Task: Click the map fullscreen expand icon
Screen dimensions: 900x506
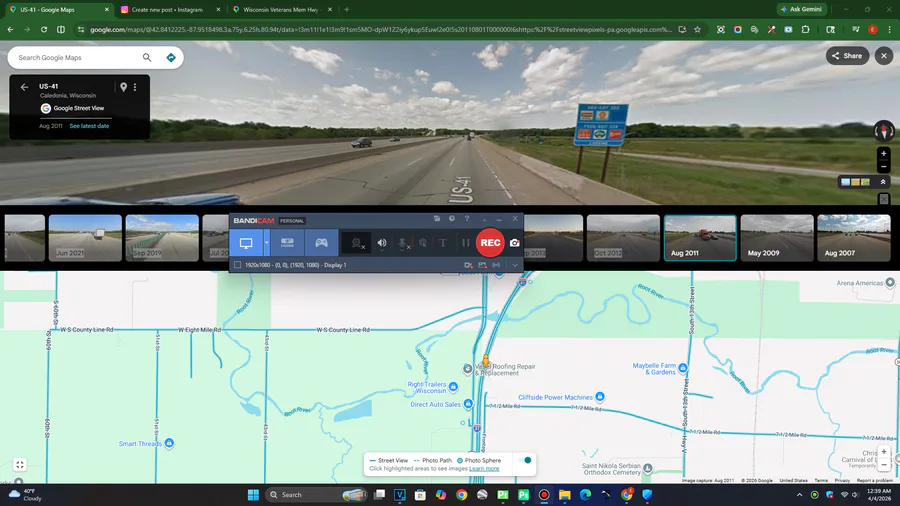Action: click(20, 465)
